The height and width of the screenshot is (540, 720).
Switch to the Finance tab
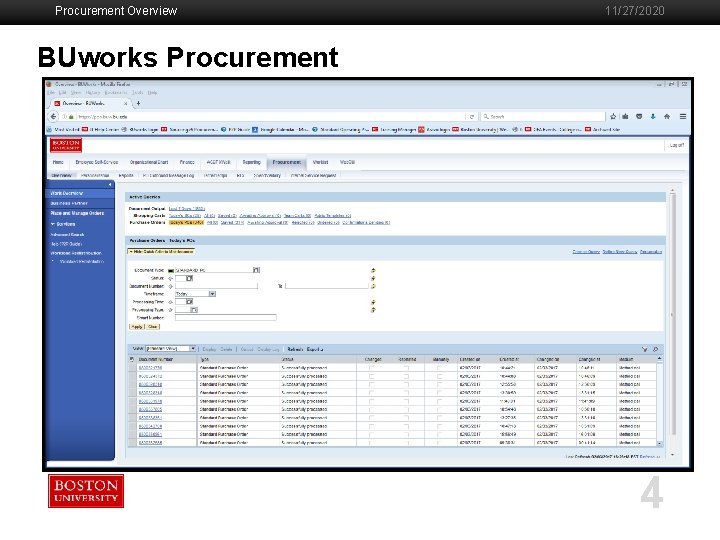[x=187, y=162]
